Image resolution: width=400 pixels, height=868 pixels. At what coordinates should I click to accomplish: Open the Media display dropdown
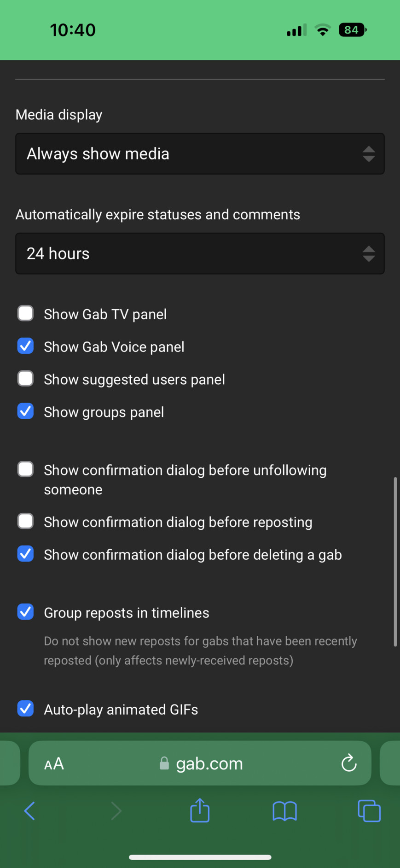coord(200,154)
